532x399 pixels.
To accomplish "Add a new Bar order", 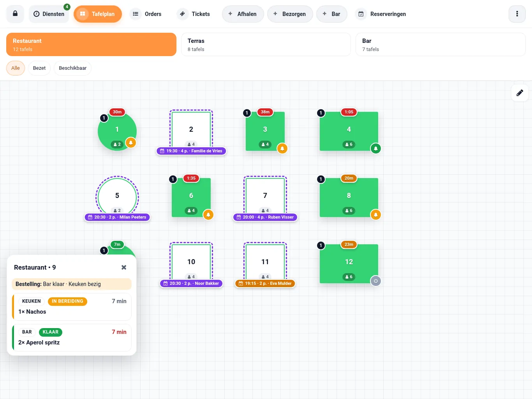I will (331, 14).
